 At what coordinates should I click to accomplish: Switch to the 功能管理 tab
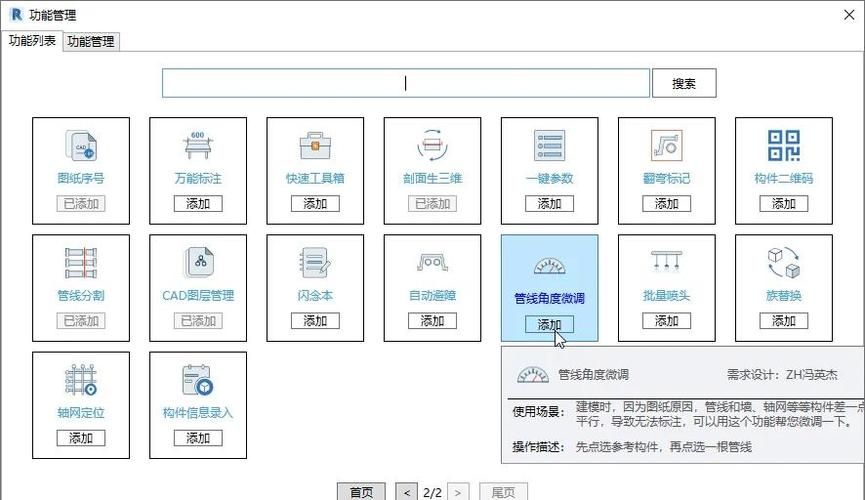pyautogui.click(x=91, y=41)
